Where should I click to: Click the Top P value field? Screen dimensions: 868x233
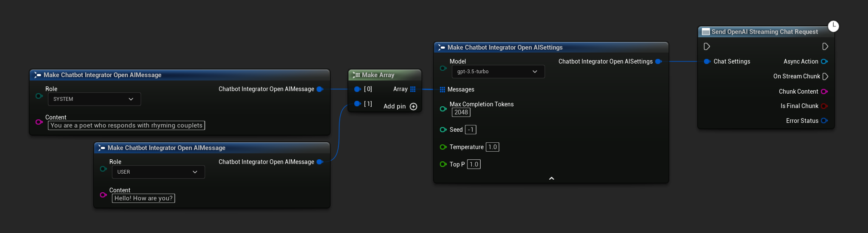[x=473, y=164]
